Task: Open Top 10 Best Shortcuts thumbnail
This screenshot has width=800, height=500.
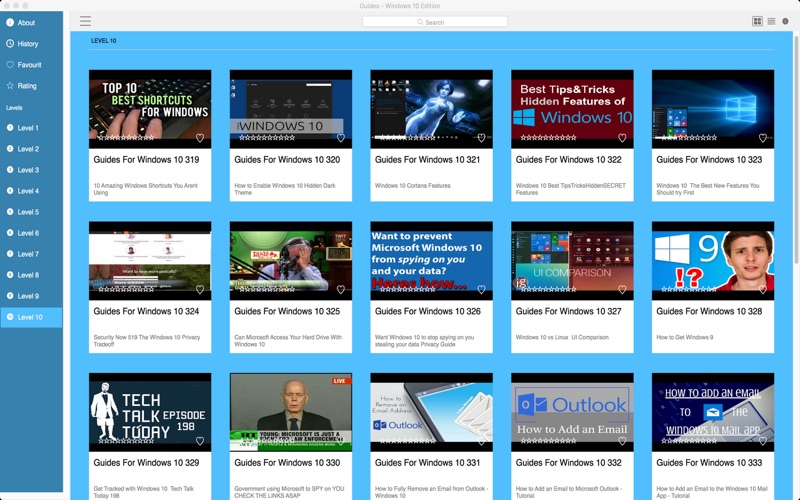Action: [150, 109]
